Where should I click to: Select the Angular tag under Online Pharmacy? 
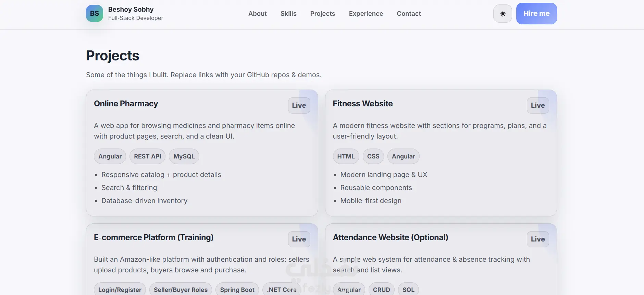[110, 156]
